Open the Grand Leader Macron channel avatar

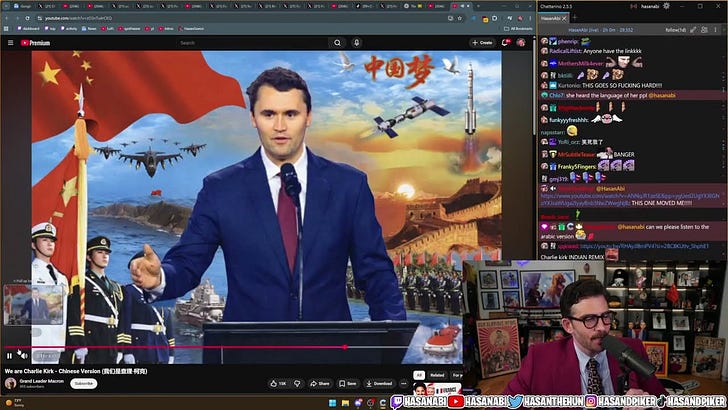click(x=10, y=383)
